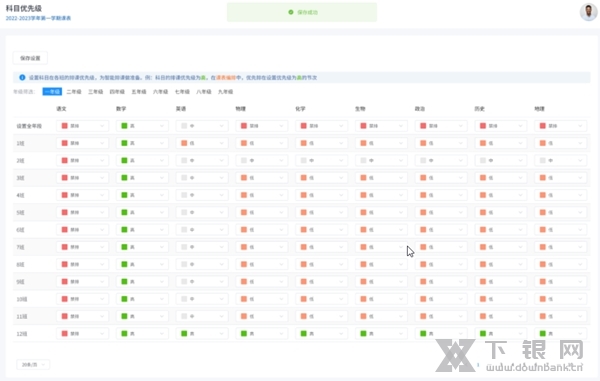Viewport: 600px width, 381px height.
Task: Click the 政治 column header
Action: tap(420, 109)
